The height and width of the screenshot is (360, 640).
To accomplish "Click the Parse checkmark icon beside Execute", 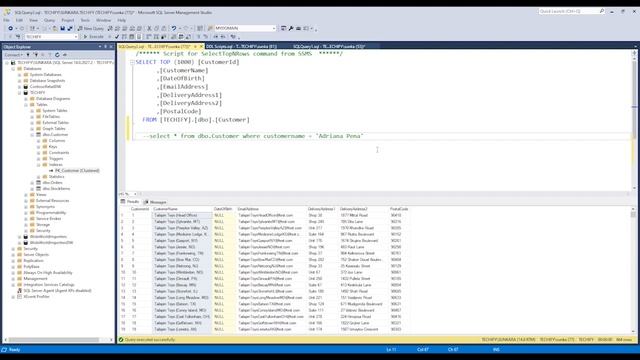I will 117,37.
